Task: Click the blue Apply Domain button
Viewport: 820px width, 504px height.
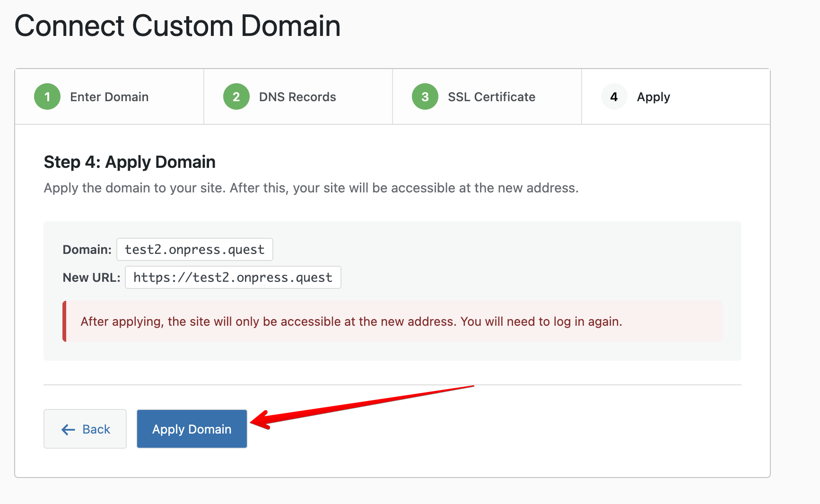Action: click(192, 429)
